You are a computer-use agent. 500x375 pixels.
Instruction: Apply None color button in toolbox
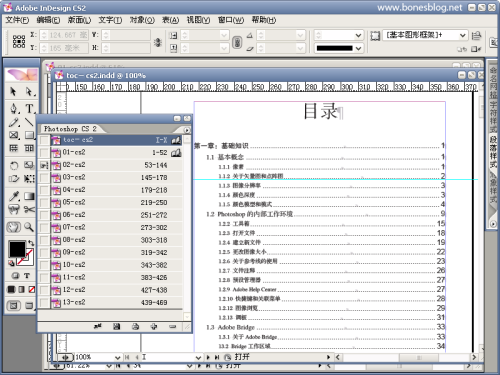pos(31,289)
